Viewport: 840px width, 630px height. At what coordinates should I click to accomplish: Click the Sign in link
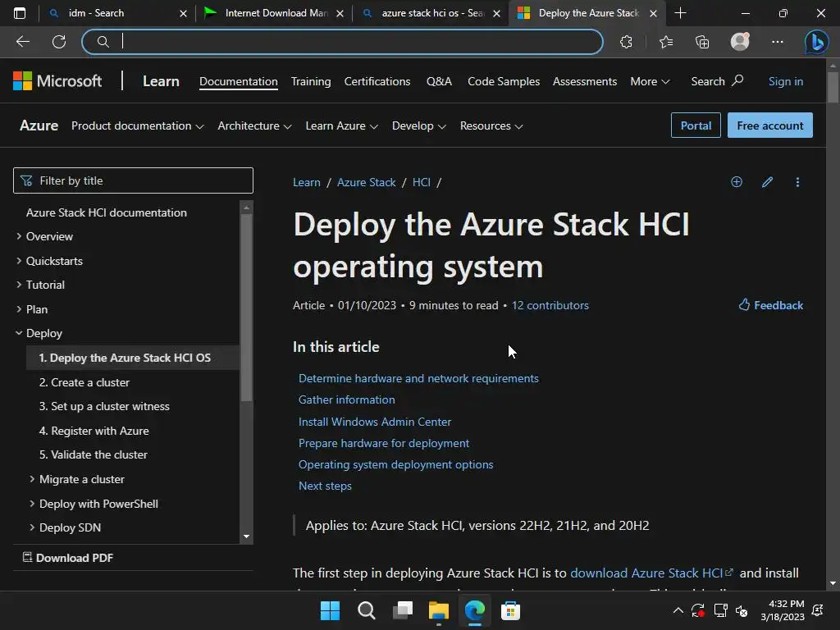[786, 81]
